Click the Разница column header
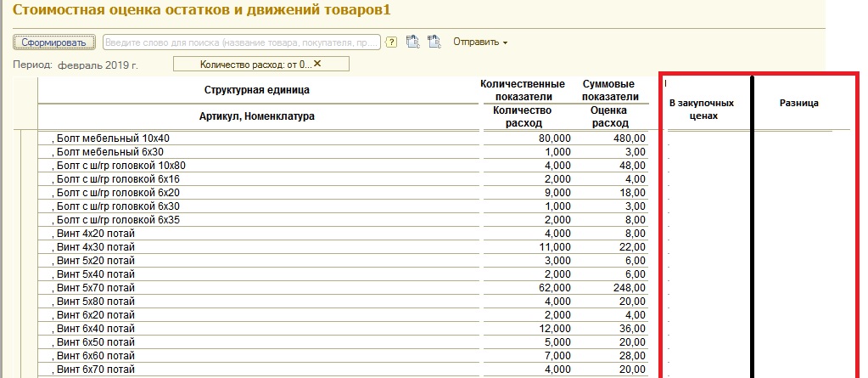 [x=798, y=104]
